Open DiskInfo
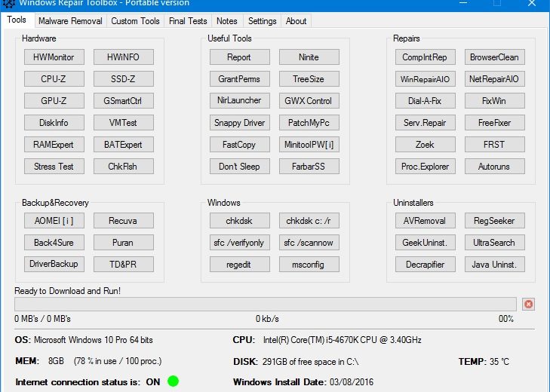This screenshot has width=550, height=392. (54, 123)
